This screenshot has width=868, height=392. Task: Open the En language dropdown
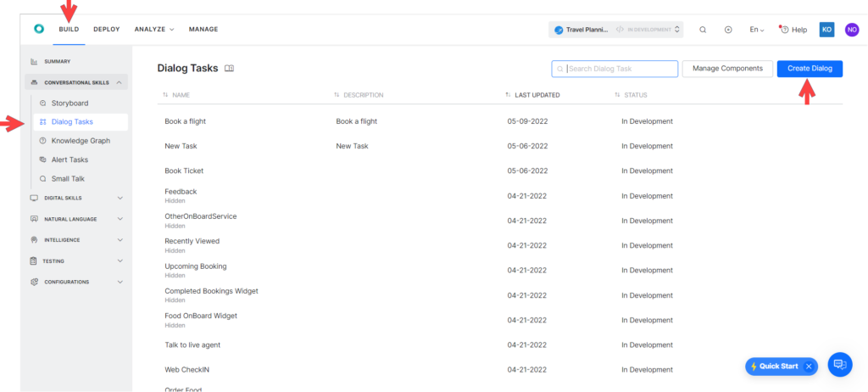756,30
